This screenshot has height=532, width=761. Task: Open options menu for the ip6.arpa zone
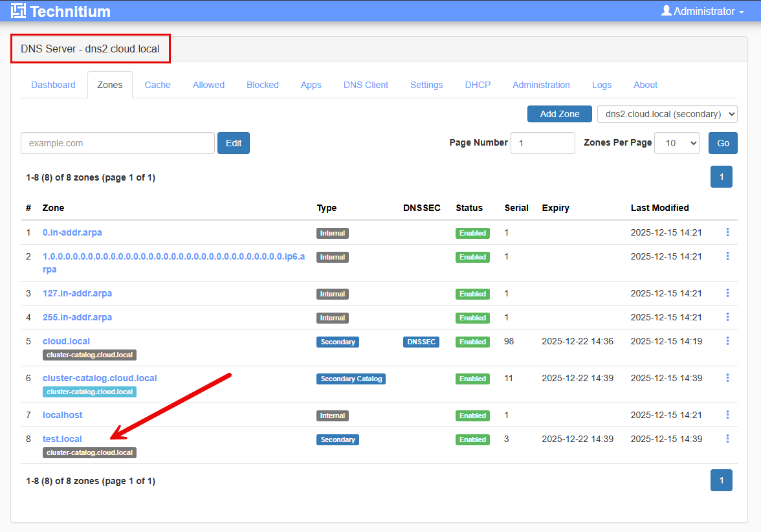(727, 256)
